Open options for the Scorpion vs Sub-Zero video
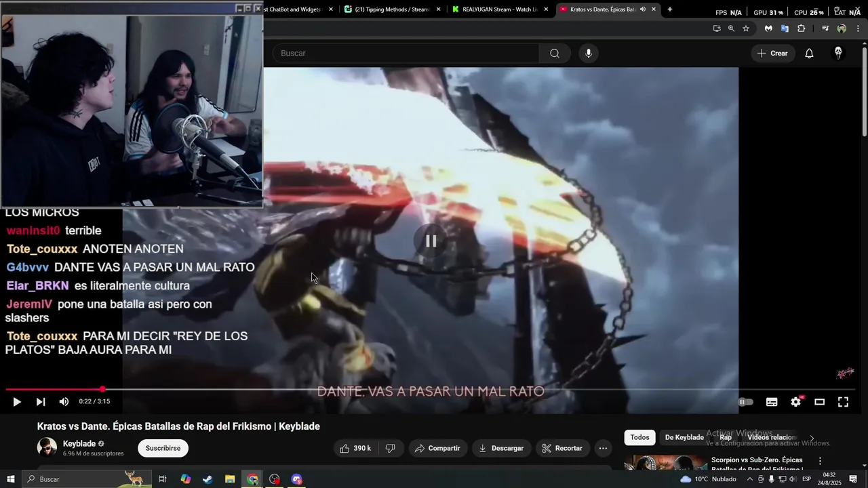The width and height of the screenshot is (868, 488). click(x=819, y=462)
